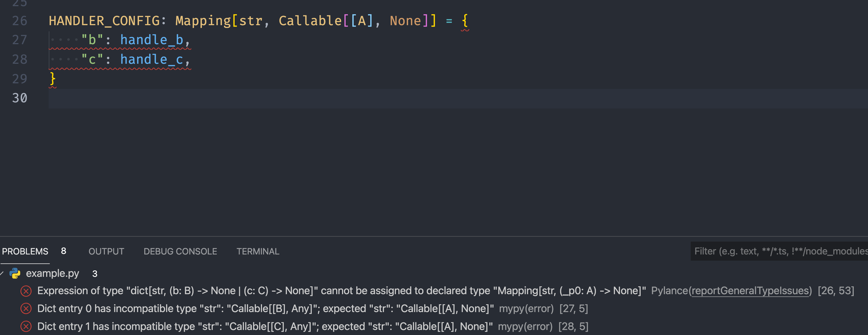Click the badge showing 3 next to example.py

[x=94, y=274]
